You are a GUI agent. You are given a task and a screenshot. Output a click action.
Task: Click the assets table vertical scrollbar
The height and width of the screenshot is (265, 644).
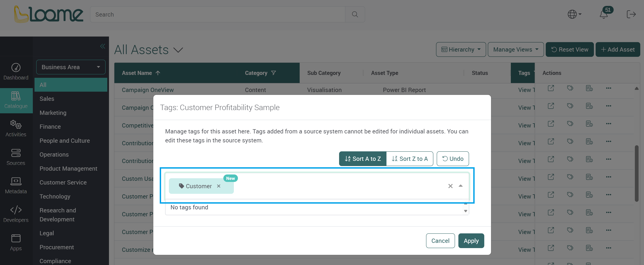(x=637, y=173)
